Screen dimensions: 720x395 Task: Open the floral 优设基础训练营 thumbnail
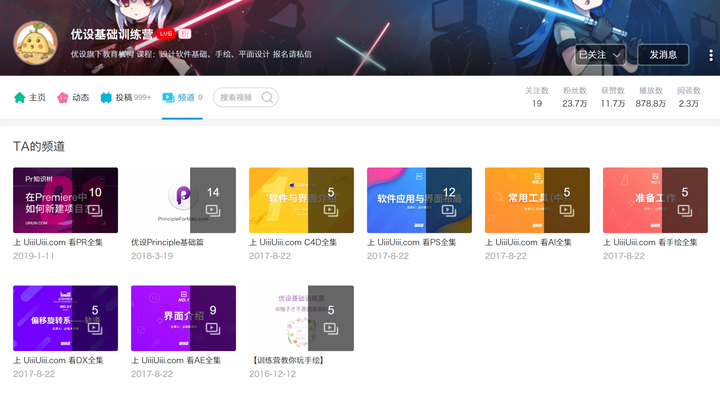pyautogui.click(x=302, y=318)
